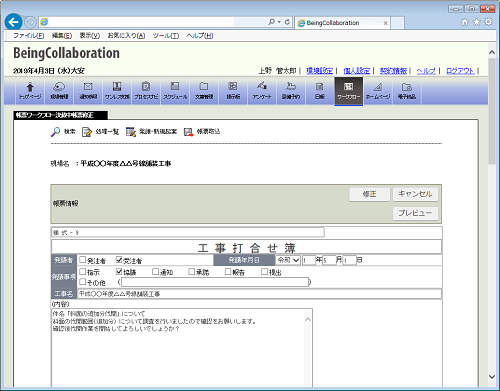Screen dimensions: 500x391
Task: Click the その他 parenthesized text field
Action: (x=215, y=282)
